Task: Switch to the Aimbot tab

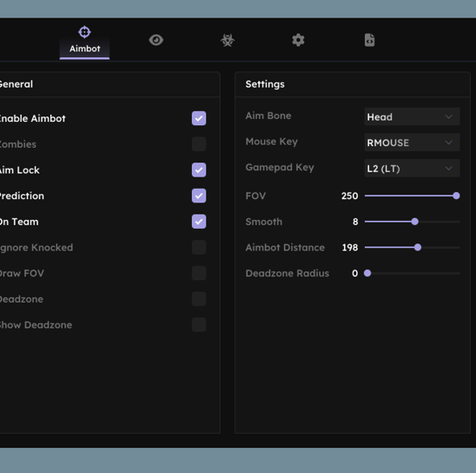Action: (84, 42)
